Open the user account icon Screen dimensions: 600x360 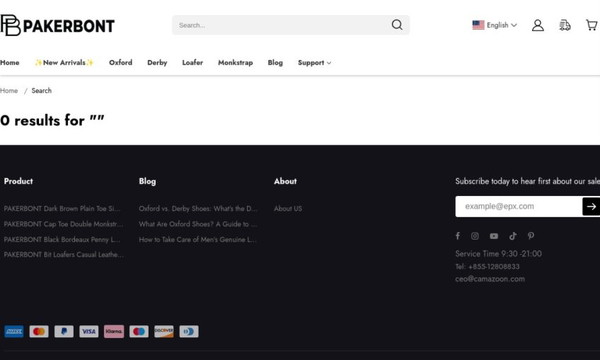pos(538,25)
